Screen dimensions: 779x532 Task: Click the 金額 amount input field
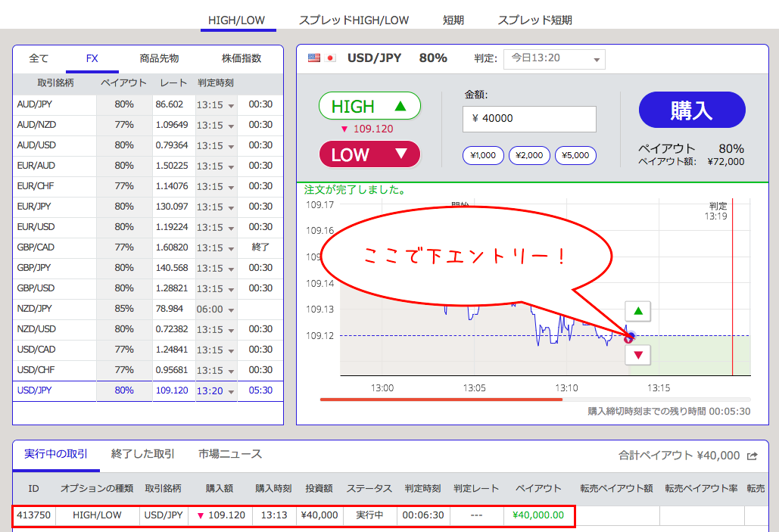click(529, 119)
